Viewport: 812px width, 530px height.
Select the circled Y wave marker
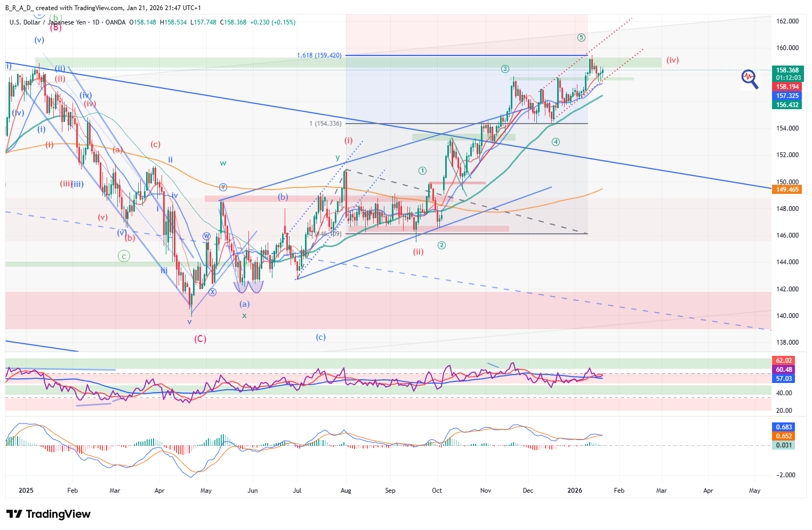point(223,187)
